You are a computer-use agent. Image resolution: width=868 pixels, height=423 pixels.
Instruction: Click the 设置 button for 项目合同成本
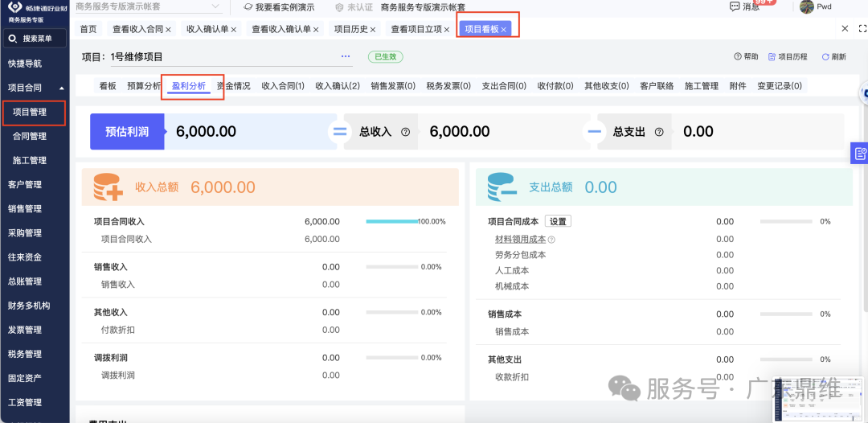pos(558,221)
